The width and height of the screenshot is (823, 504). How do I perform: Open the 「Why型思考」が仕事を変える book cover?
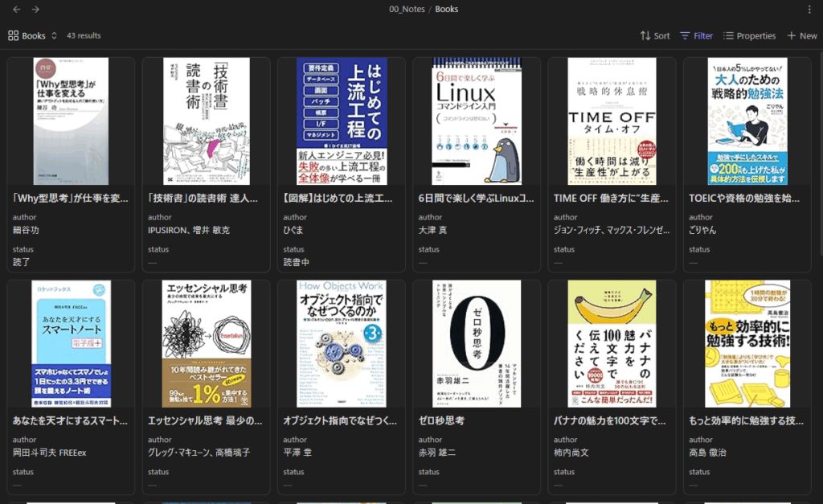[x=71, y=121]
